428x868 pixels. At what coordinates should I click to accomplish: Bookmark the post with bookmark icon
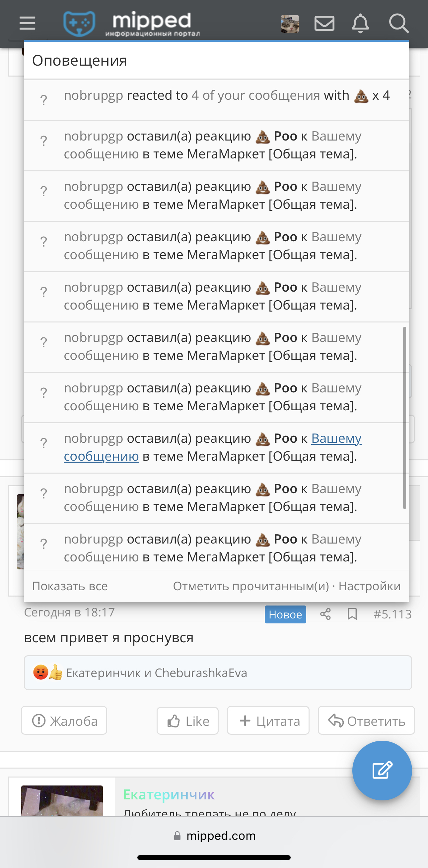(352, 614)
